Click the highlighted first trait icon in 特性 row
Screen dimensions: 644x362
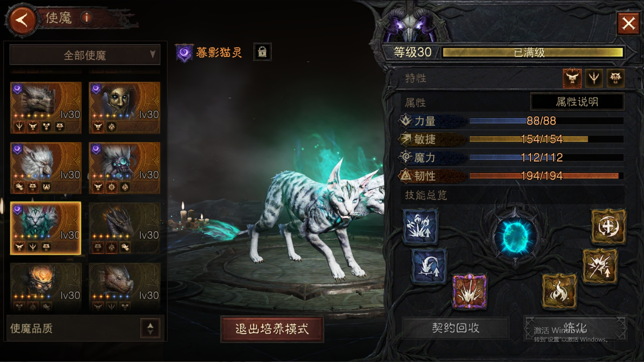click(x=572, y=78)
